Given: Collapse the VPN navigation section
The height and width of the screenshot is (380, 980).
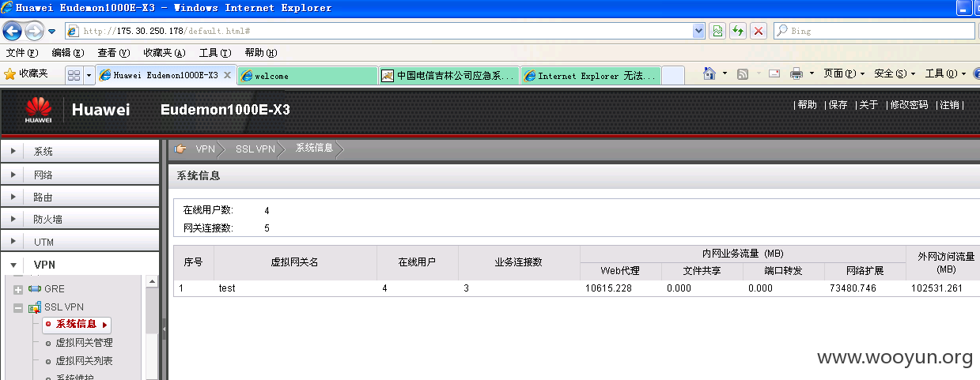Looking at the screenshot, I should pos(79,265).
